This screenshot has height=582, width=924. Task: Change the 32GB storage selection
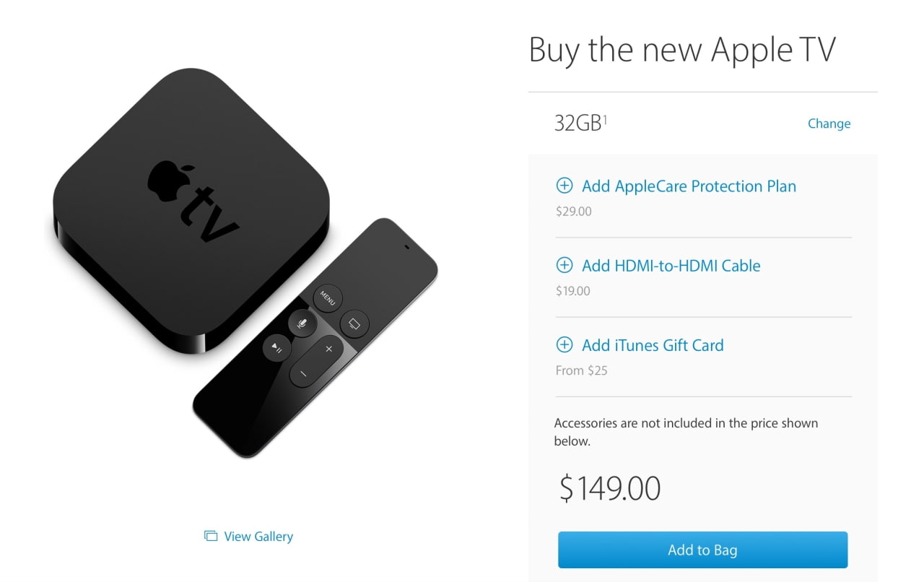pos(829,123)
